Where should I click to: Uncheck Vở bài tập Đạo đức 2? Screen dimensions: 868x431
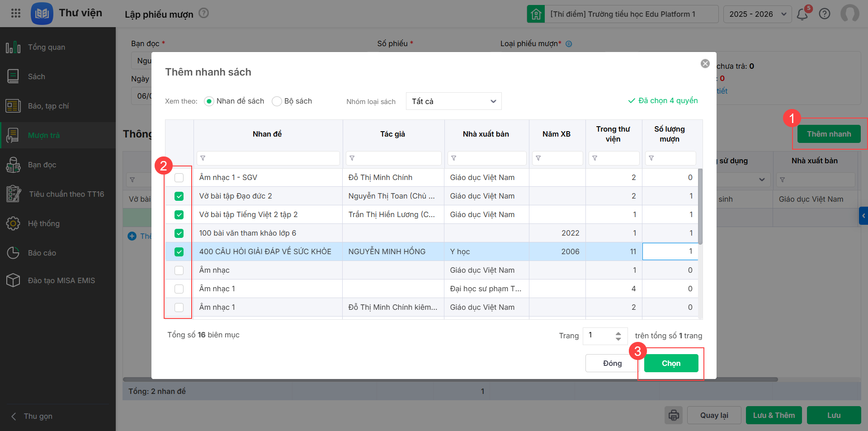click(x=179, y=196)
